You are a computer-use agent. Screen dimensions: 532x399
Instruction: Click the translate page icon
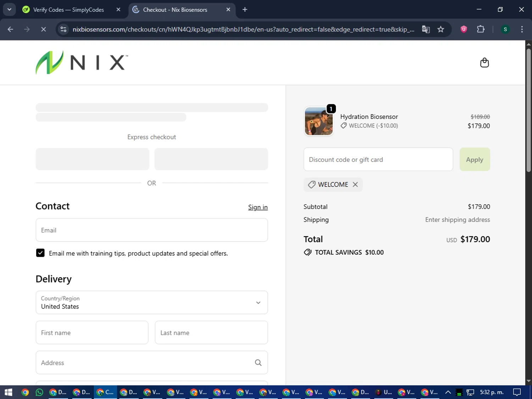[x=426, y=29]
